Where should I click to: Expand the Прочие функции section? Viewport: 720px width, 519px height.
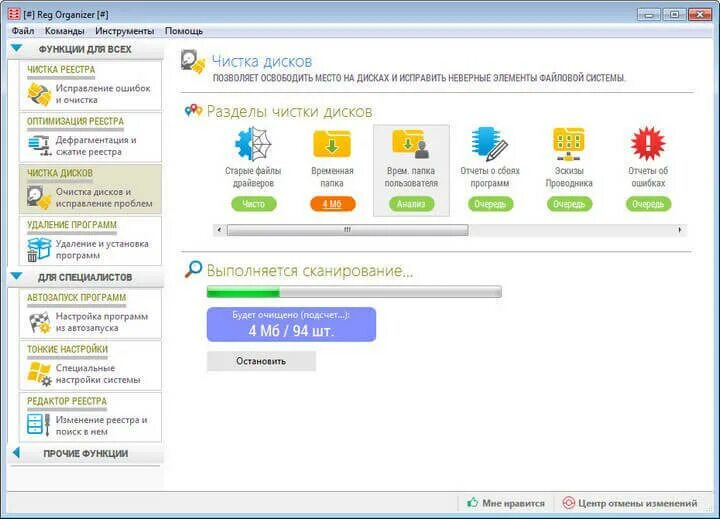click(16, 452)
